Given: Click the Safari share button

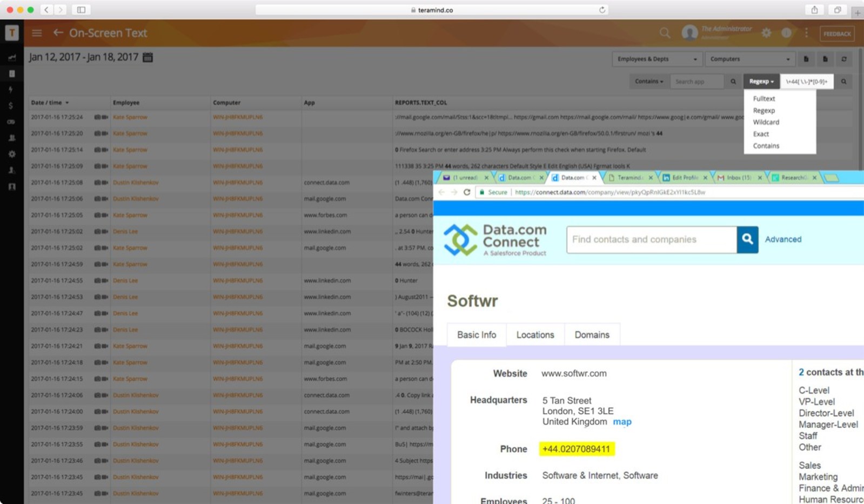Looking at the screenshot, I should coord(814,10).
